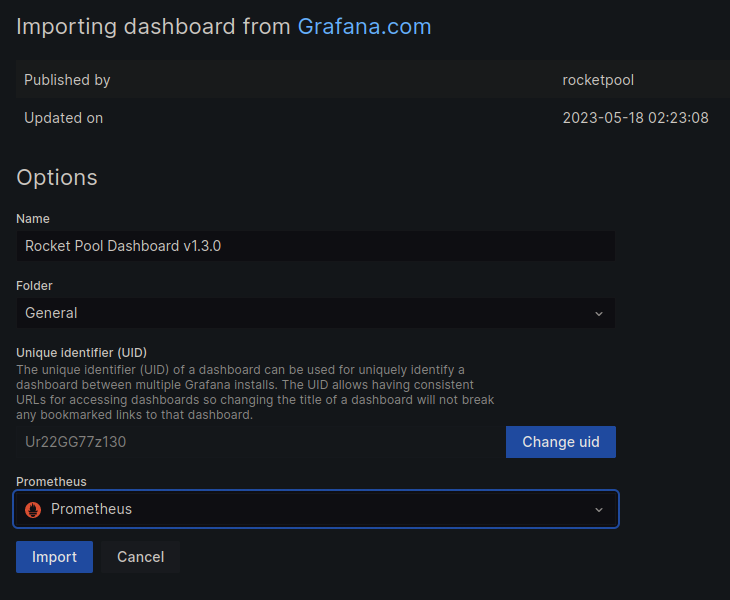
Task: Click the Options section heading
Action: (x=57, y=177)
